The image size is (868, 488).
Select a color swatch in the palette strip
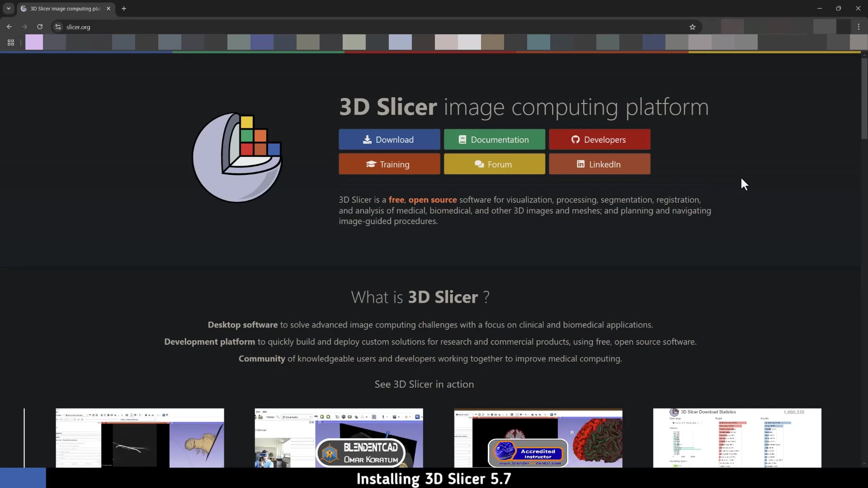coord(34,42)
